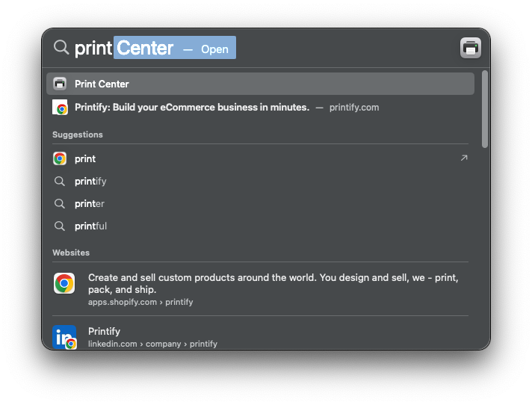Click search icon beside printify suggestion
532x405 pixels.
60,181
